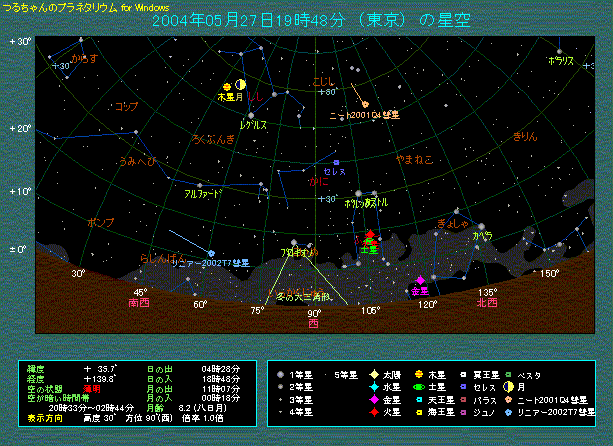Click the 西 (West) direction label

click(x=313, y=324)
